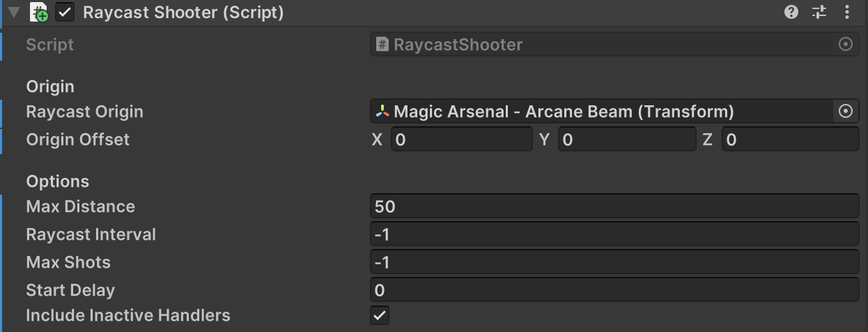Open the component help reference icon
The width and height of the screenshot is (868, 332).
click(791, 12)
